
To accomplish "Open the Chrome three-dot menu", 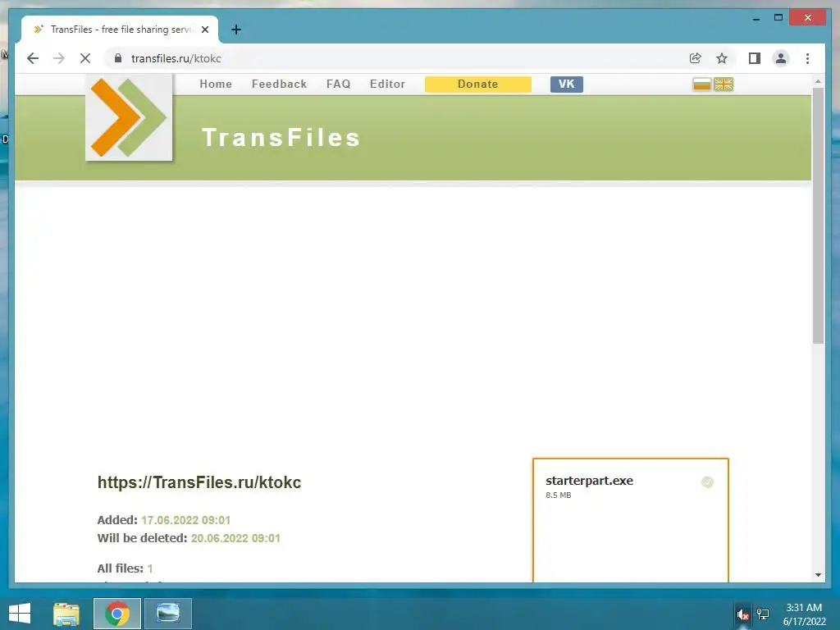I will (x=807, y=58).
